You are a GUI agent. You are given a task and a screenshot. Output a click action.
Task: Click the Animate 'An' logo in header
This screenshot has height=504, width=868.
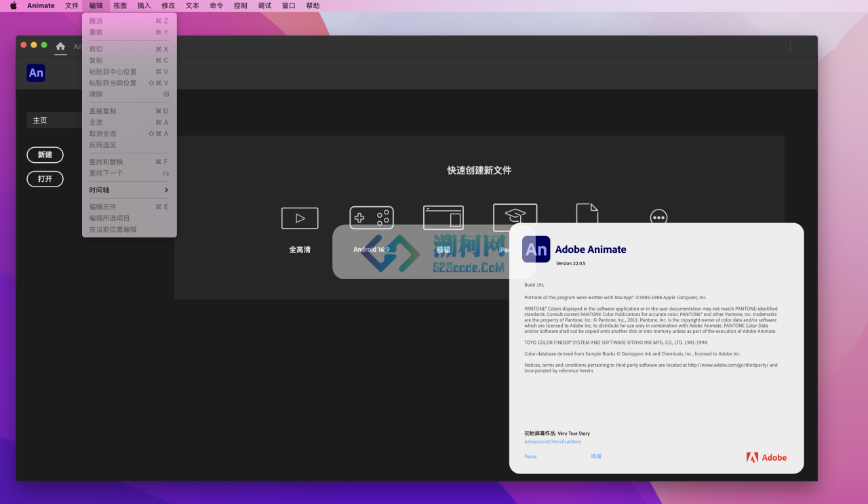[x=36, y=73]
